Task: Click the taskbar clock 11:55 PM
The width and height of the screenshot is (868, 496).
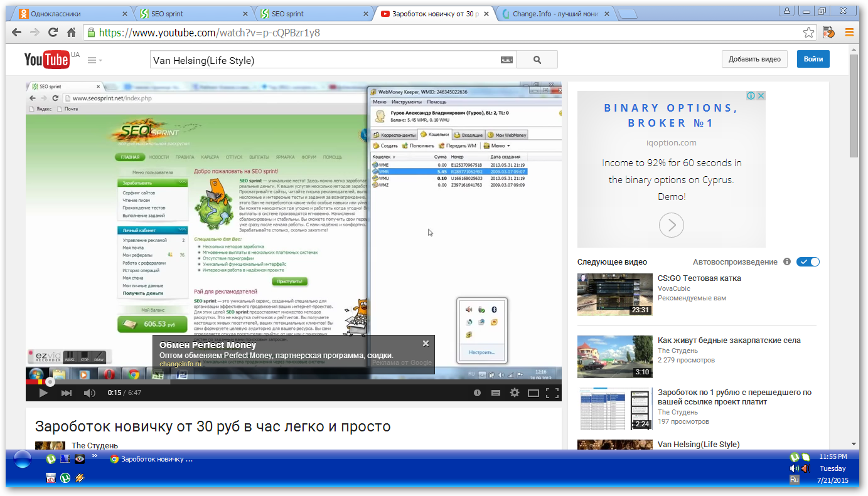Action: pyautogui.click(x=833, y=457)
